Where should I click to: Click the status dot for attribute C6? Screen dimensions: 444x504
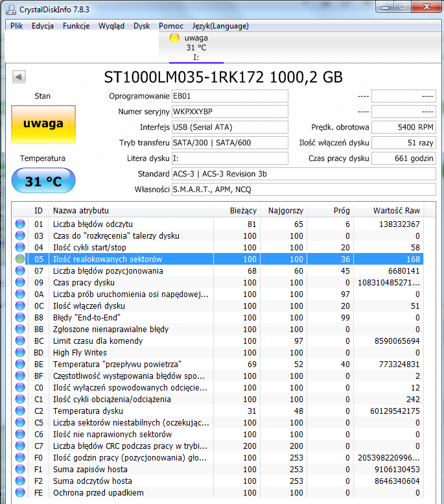20,434
